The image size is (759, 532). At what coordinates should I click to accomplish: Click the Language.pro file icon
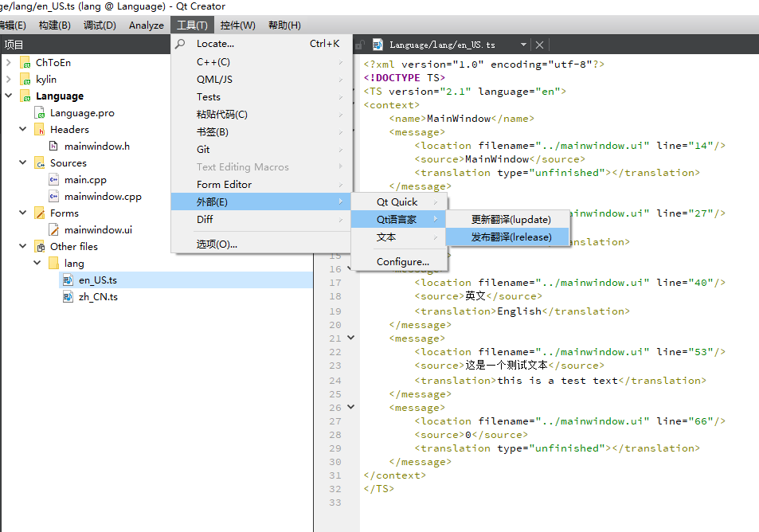tap(40, 113)
